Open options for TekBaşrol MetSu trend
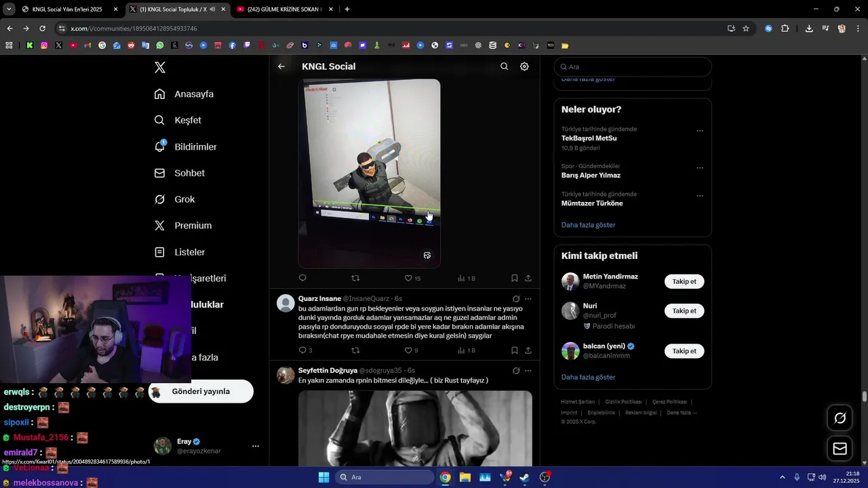 point(700,131)
